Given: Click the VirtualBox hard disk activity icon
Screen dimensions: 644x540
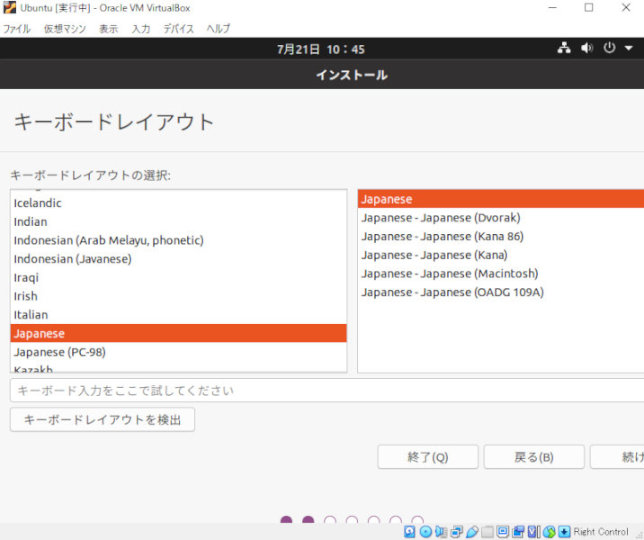Looking at the screenshot, I should (409, 532).
